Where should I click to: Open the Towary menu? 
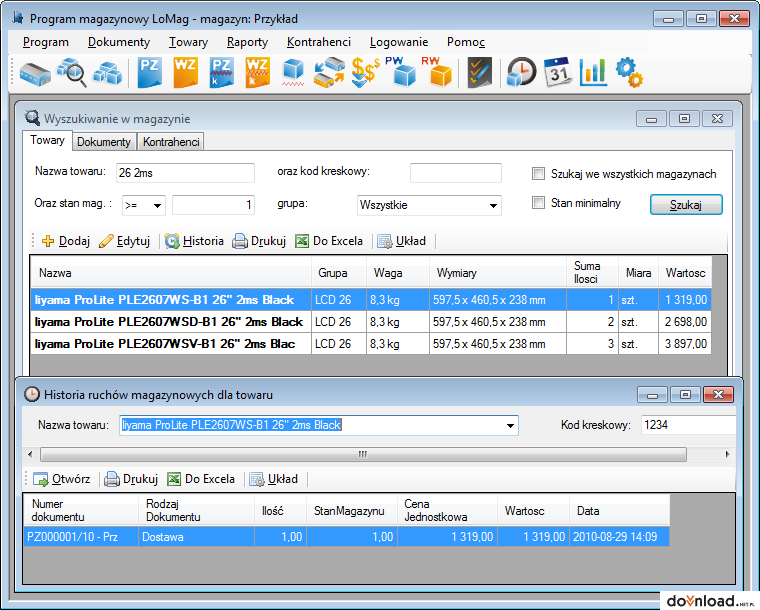188,42
